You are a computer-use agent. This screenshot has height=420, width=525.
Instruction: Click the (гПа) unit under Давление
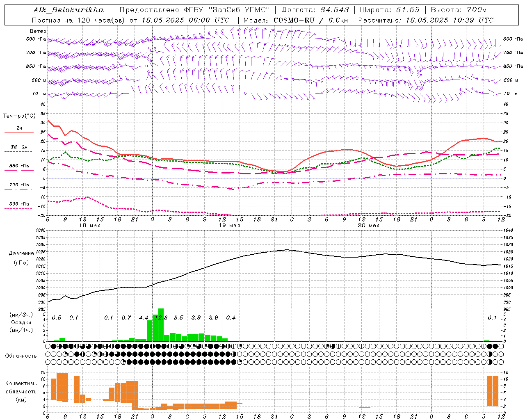(x=21, y=263)
